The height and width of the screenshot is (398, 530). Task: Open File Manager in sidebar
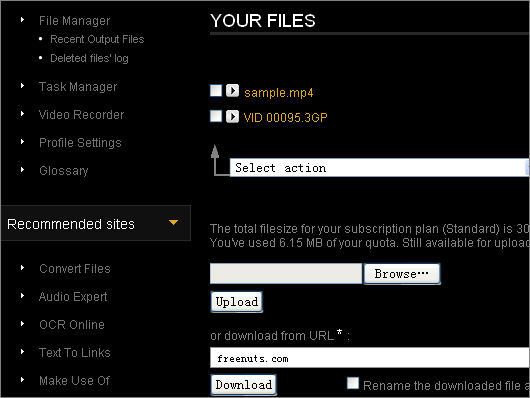coord(74,21)
